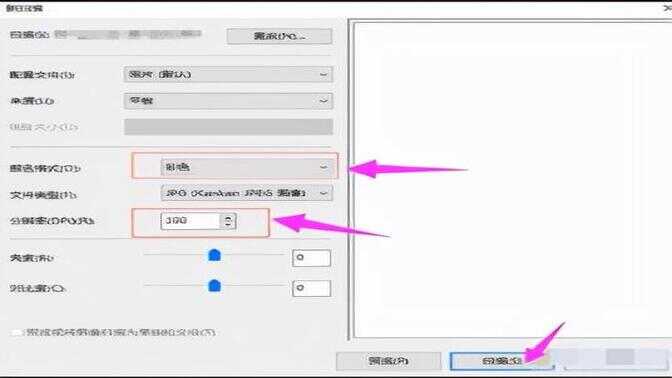Click the 更改 (Change) scanner button
672x378 pixels.
click(279, 36)
